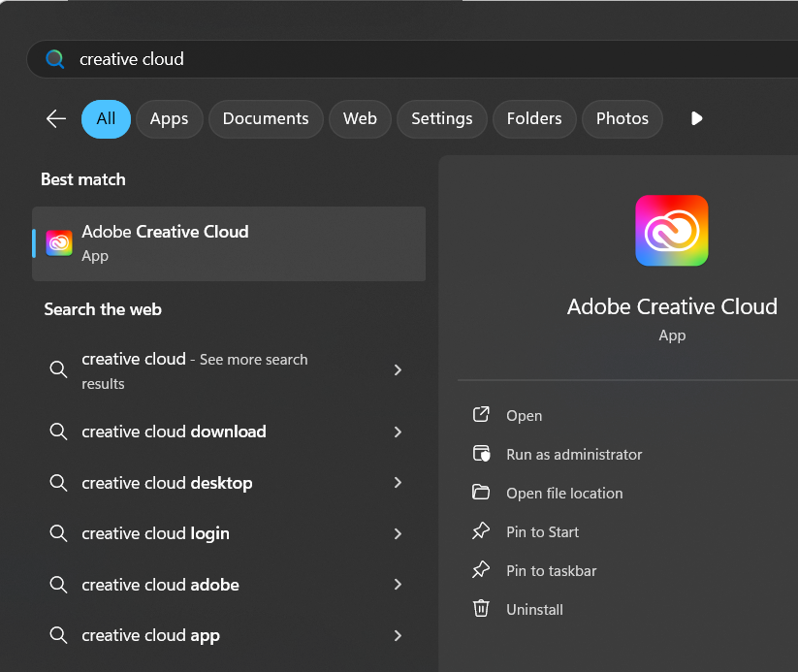
Task: Click the Uninstall trash can icon
Action: pyautogui.click(x=481, y=608)
